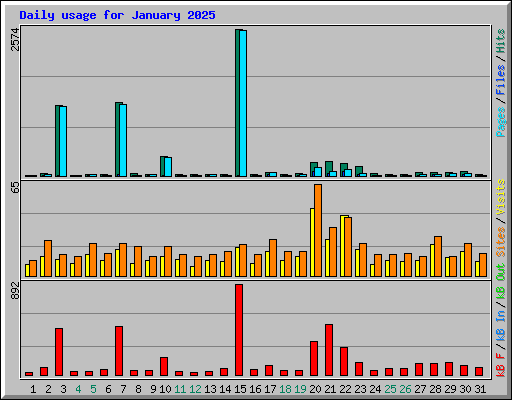Click day 1 on the x-axis
This screenshot has width=512, height=400.
(x=33, y=389)
